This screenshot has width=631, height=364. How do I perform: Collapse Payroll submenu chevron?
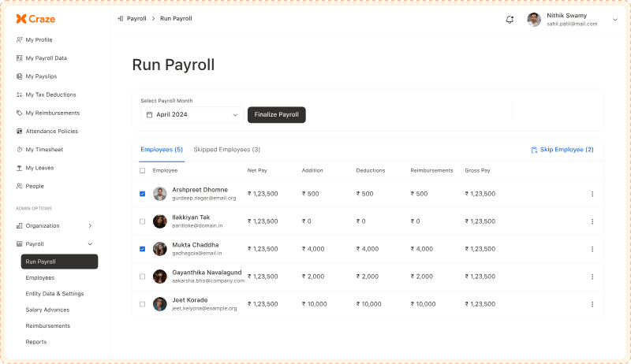[90, 244]
